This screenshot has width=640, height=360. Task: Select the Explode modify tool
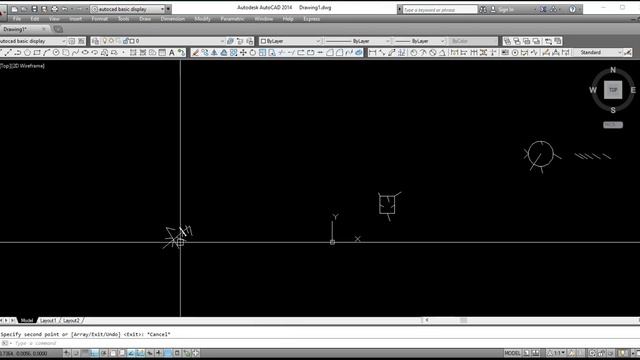[358, 53]
